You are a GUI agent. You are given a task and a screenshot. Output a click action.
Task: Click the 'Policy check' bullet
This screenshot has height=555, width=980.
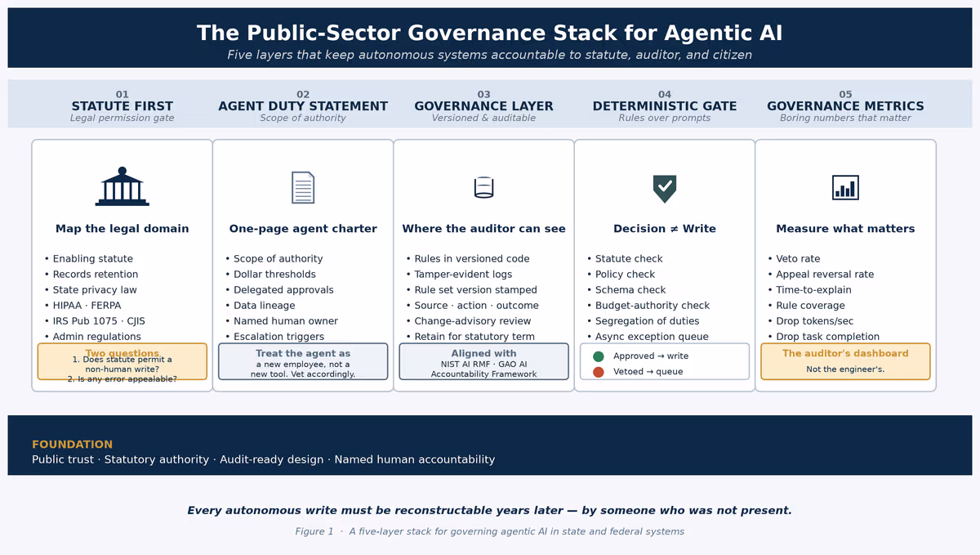[621, 275]
